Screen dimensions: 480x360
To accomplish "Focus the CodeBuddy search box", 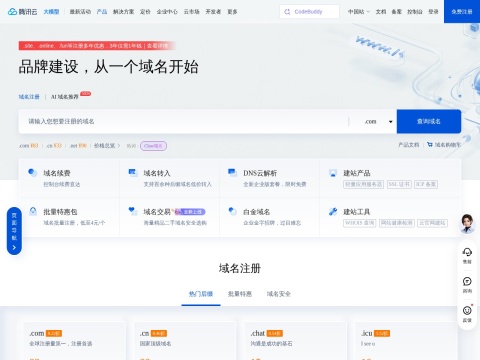I will coord(309,12).
